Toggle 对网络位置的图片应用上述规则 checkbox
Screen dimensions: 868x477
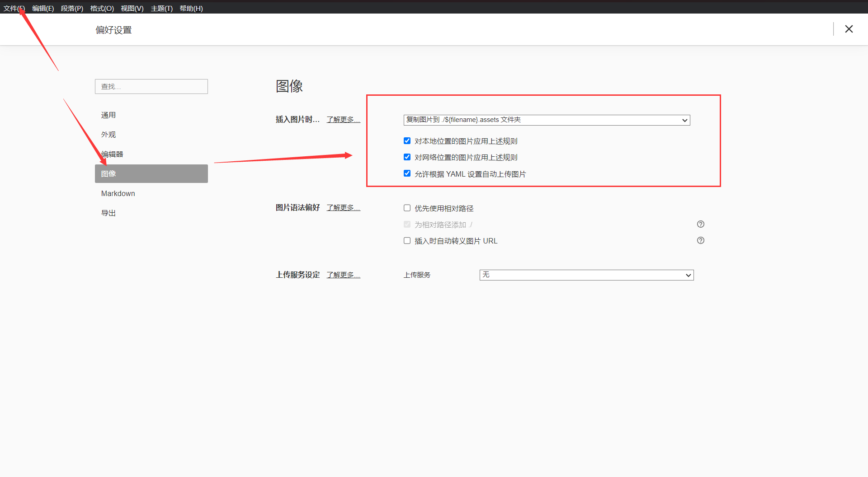[x=407, y=157]
